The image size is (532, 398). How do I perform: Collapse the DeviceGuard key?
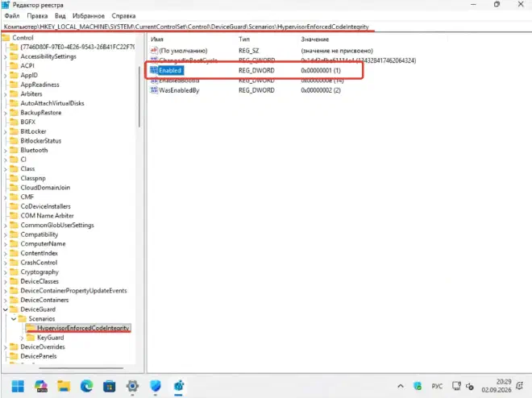pos(5,309)
